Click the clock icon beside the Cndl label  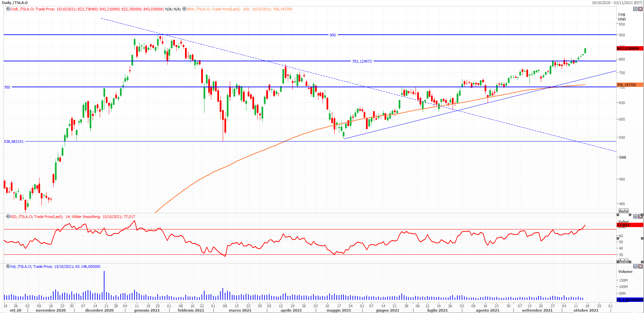coord(8,9)
